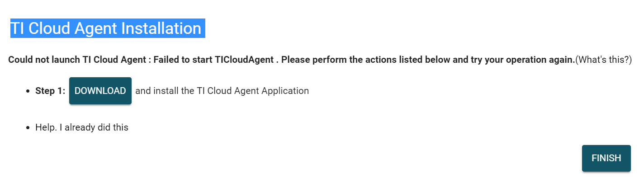This screenshot has width=644, height=187.
Task: Click "Help. I already did this" link
Action: tap(82, 127)
